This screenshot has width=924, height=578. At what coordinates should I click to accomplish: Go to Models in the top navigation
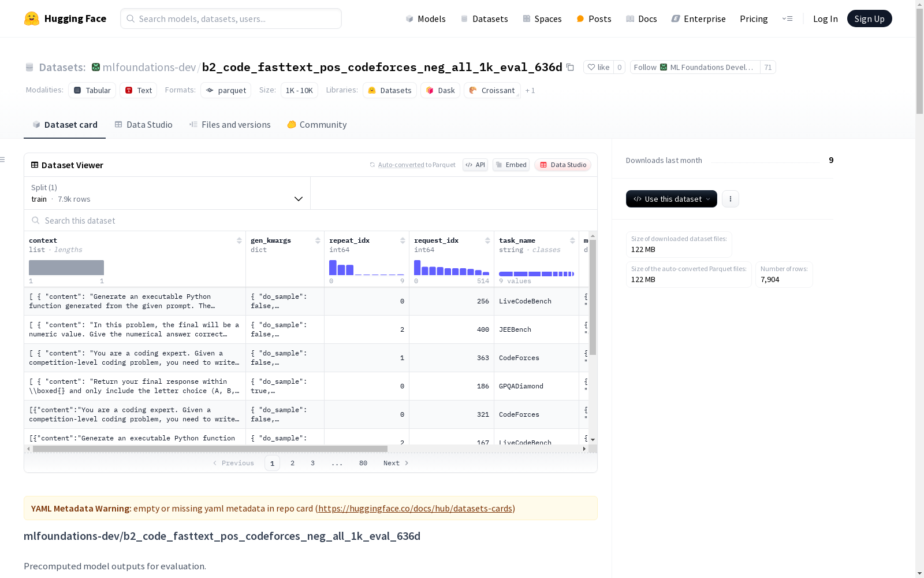426,18
